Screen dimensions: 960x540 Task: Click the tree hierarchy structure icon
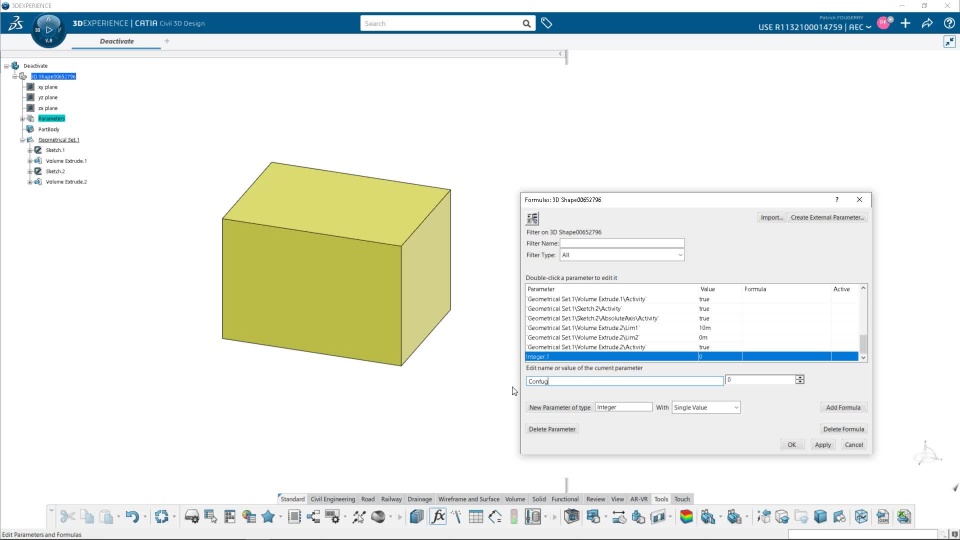coord(313,517)
